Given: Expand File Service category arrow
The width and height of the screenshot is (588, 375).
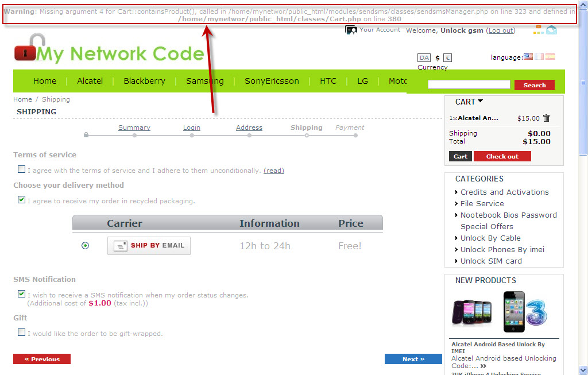Looking at the screenshot, I should point(457,204).
